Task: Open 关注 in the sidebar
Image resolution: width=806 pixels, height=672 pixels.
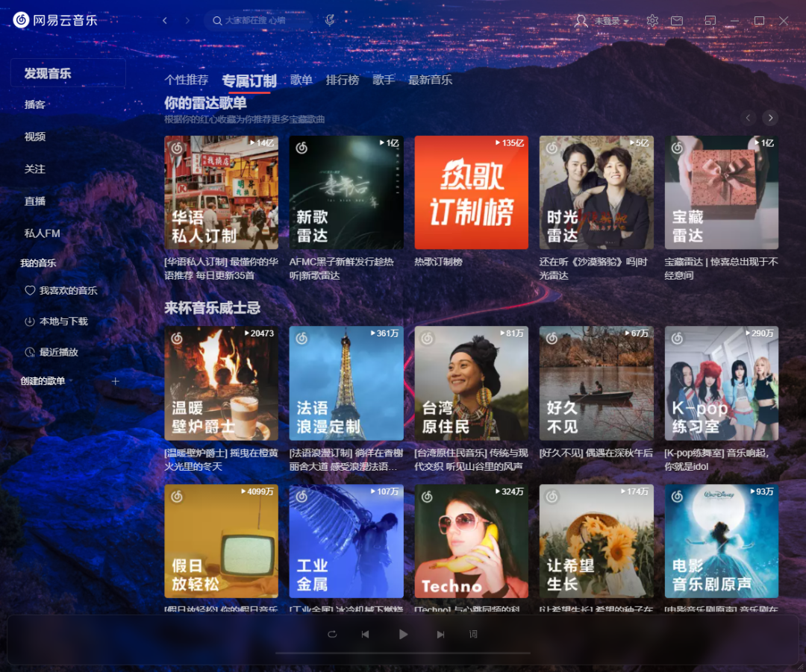Action: (35, 169)
